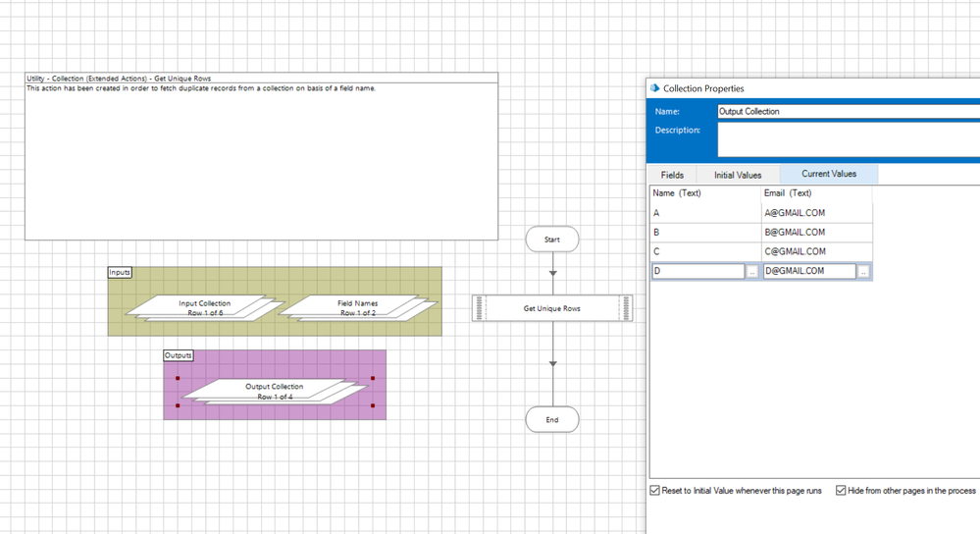Select the Output Collection stage
This screenshot has width=980, height=534.
(x=275, y=391)
